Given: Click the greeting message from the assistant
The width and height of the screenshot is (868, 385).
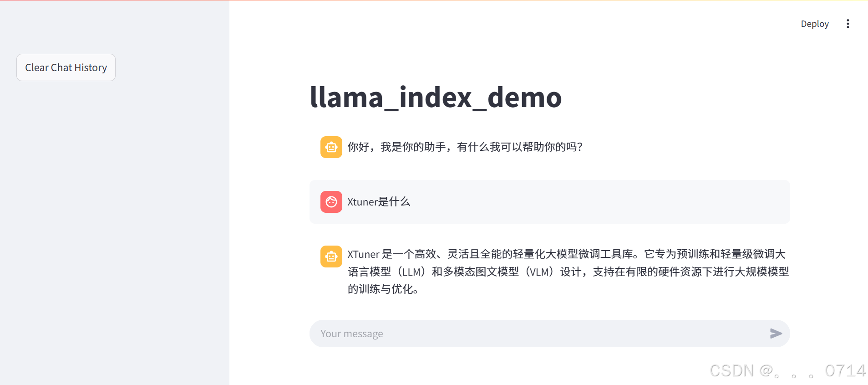Looking at the screenshot, I should (x=464, y=147).
